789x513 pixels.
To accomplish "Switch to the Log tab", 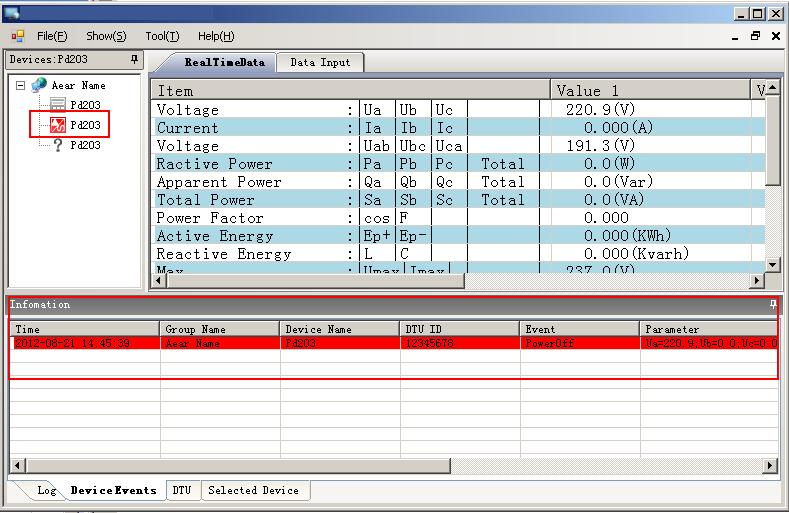I will tap(46, 490).
